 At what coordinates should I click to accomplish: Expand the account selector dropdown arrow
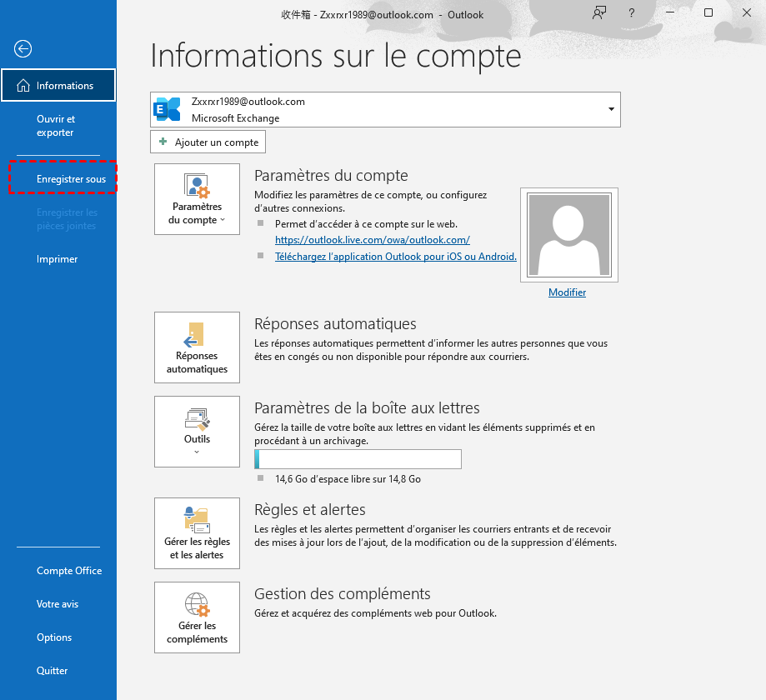pyautogui.click(x=611, y=109)
